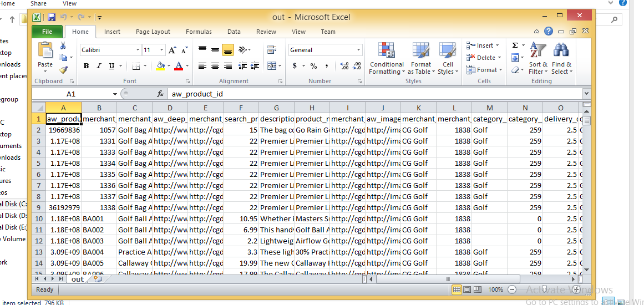The image size is (644, 305).
Task: Select column K header
Action: tap(418, 108)
